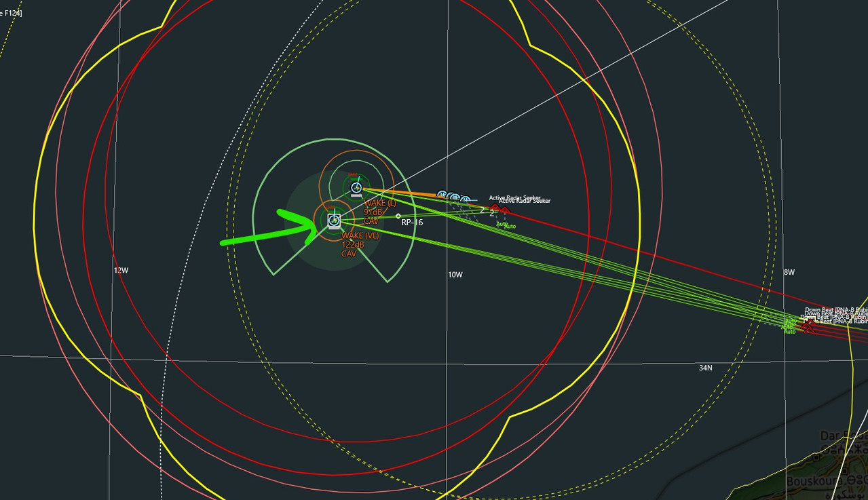Click the 34N latitude grid label
The width and height of the screenshot is (868, 500).
[706, 368]
